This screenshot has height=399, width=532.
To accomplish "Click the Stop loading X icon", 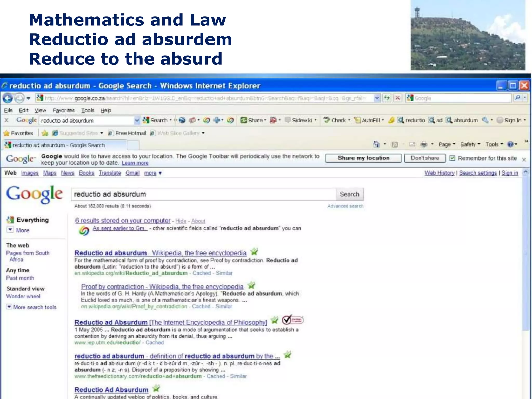I will [x=397, y=98].
